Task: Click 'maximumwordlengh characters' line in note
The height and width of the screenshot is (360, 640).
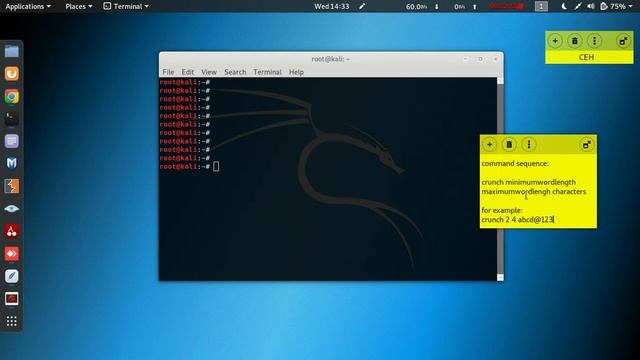Action: click(x=533, y=191)
